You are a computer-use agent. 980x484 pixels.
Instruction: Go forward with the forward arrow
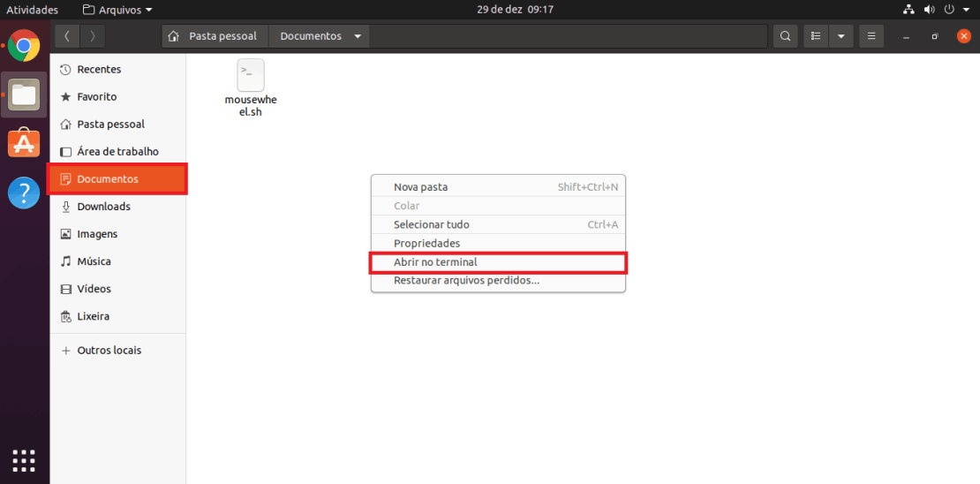point(93,36)
